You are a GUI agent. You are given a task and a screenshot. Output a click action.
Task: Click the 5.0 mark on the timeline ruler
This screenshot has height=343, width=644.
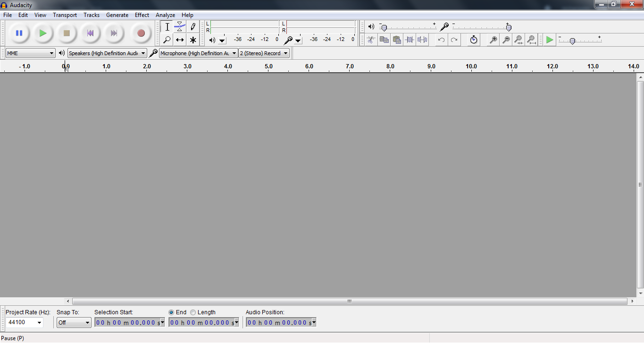(x=268, y=66)
